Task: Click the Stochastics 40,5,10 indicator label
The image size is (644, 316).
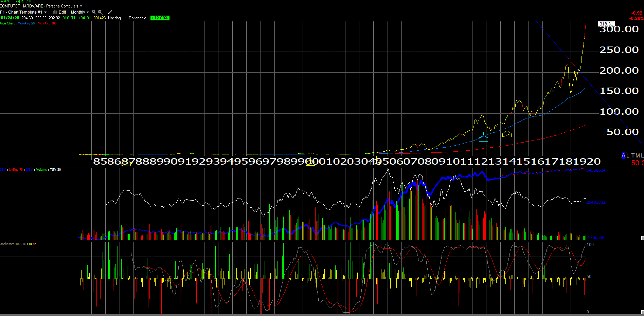Action: tap(13, 244)
